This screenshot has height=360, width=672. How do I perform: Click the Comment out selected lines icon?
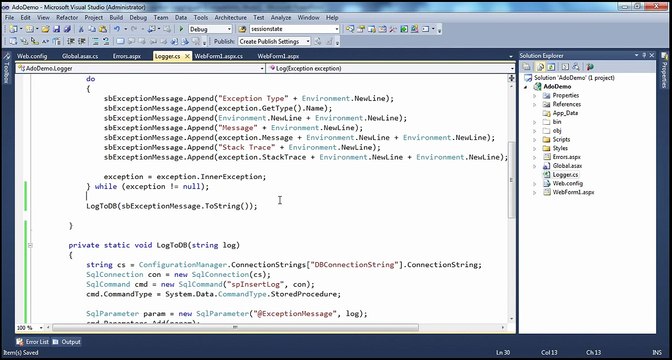click(x=96, y=42)
